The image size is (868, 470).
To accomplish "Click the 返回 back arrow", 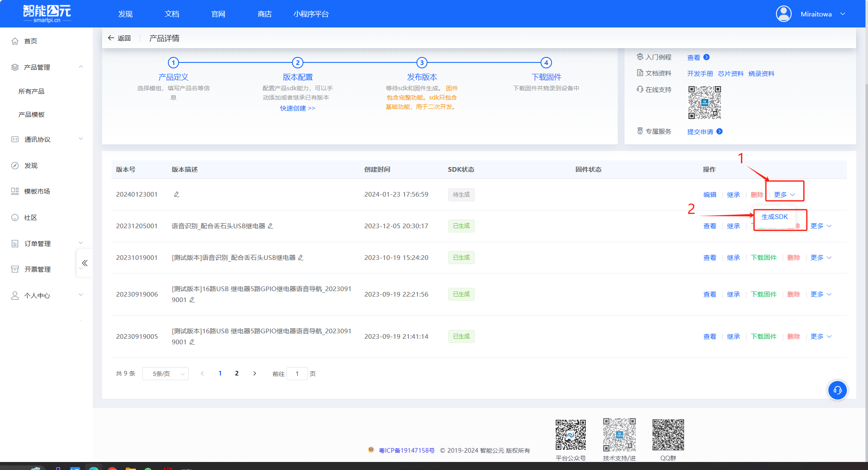I will pos(111,38).
